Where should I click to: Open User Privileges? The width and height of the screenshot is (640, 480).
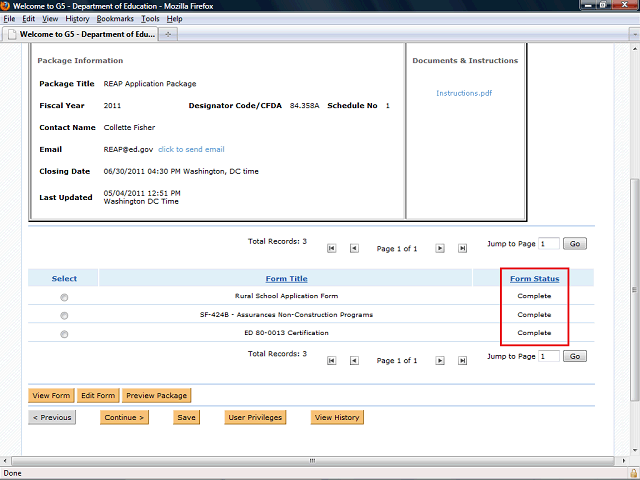tap(255, 418)
